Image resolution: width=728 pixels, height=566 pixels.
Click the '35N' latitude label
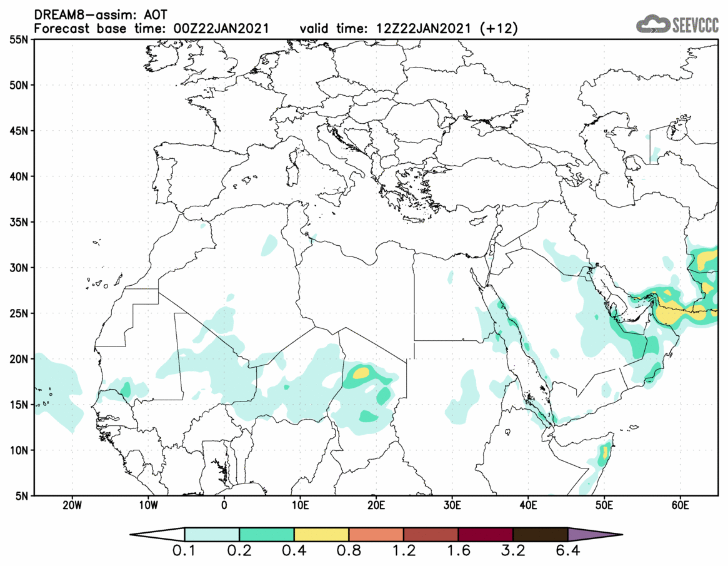[x=19, y=222]
